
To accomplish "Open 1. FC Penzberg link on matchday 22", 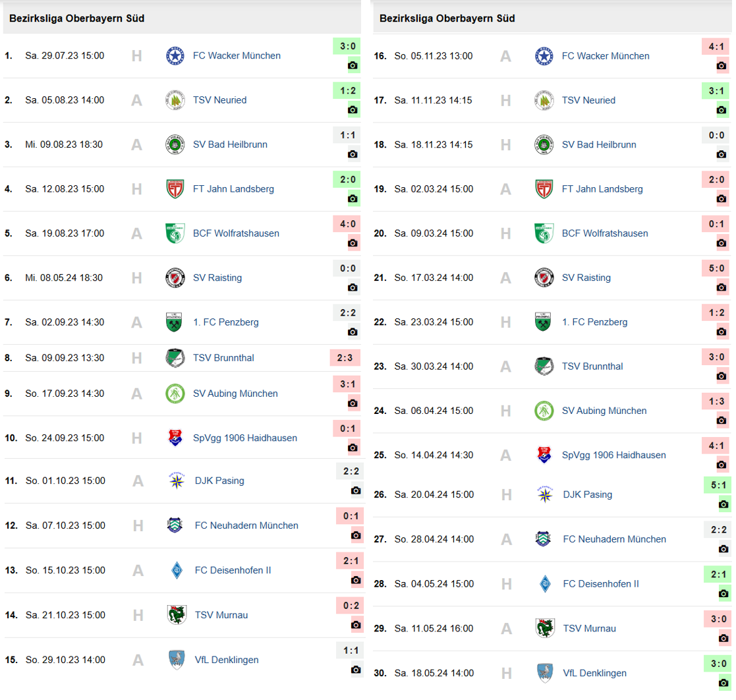I will tap(594, 322).
